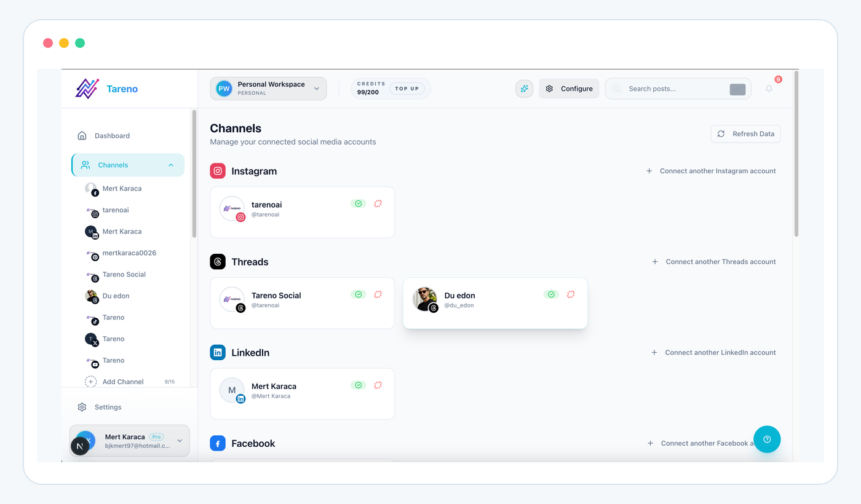This screenshot has height=504, width=861.
Task: Disconnect the Du edon Threads account
Action: pos(571,294)
